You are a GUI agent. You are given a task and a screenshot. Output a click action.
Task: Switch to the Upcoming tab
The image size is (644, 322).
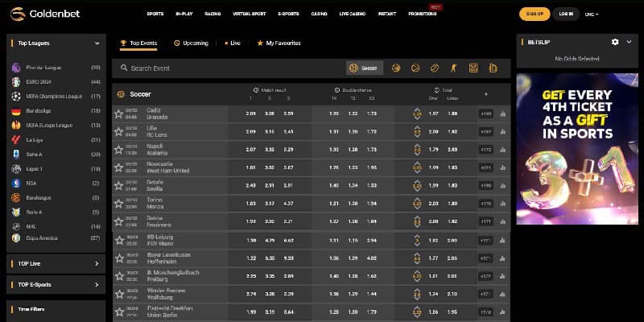(x=191, y=43)
